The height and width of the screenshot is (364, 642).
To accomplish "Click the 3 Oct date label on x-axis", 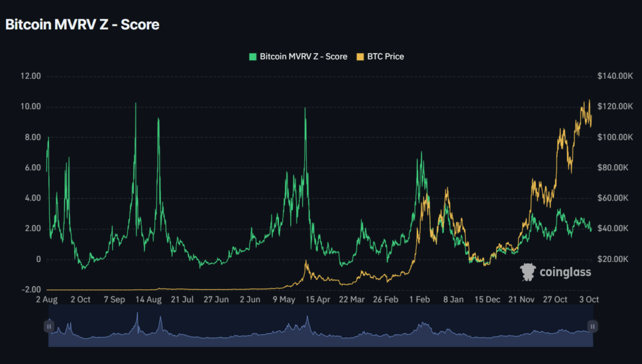I will point(588,299).
